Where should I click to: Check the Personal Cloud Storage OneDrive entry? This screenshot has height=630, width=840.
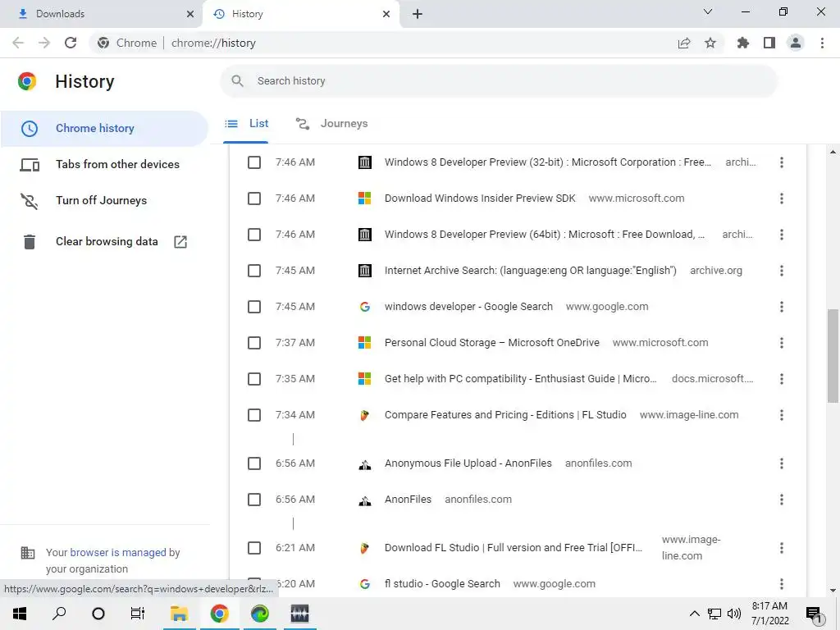point(254,343)
